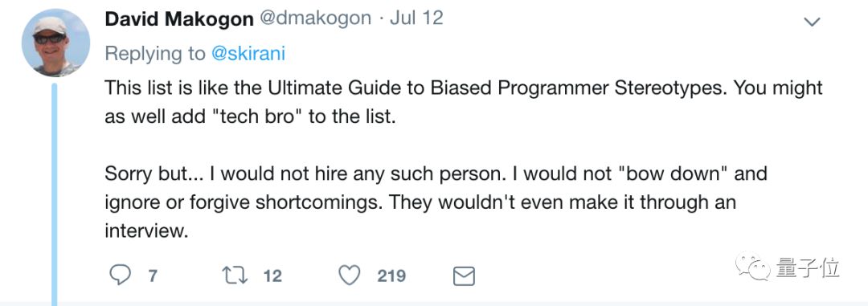This screenshot has height=306, width=868.
Task: Click the 'Replying to' label
Action: [155, 54]
